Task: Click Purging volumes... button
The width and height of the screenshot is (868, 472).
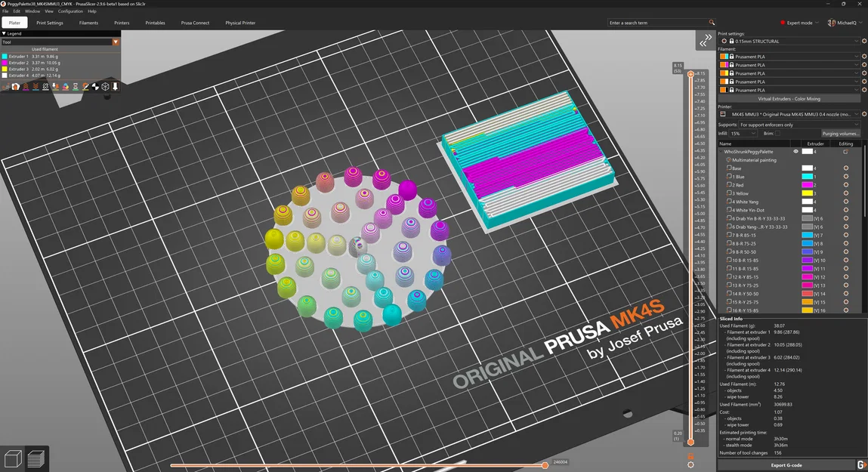Action: (840, 134)
